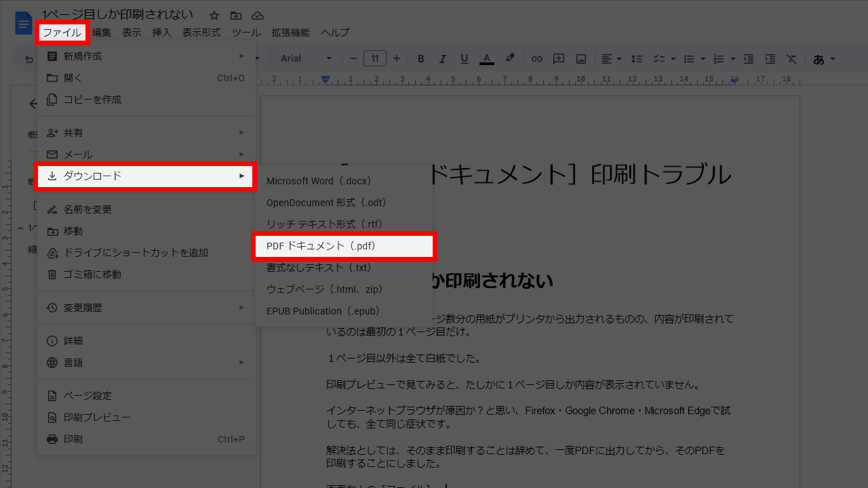Expand the メール submenu

146,155
